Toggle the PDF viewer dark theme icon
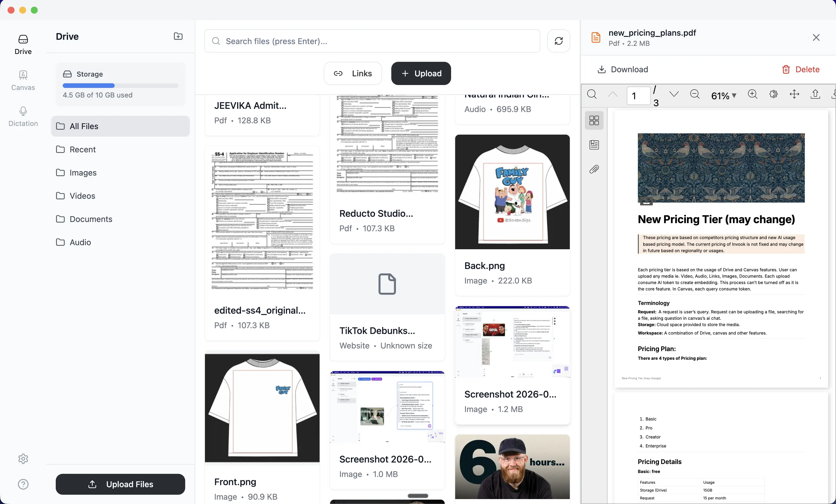Viewport: 836px width, 504px height. [x=773, y=94]
